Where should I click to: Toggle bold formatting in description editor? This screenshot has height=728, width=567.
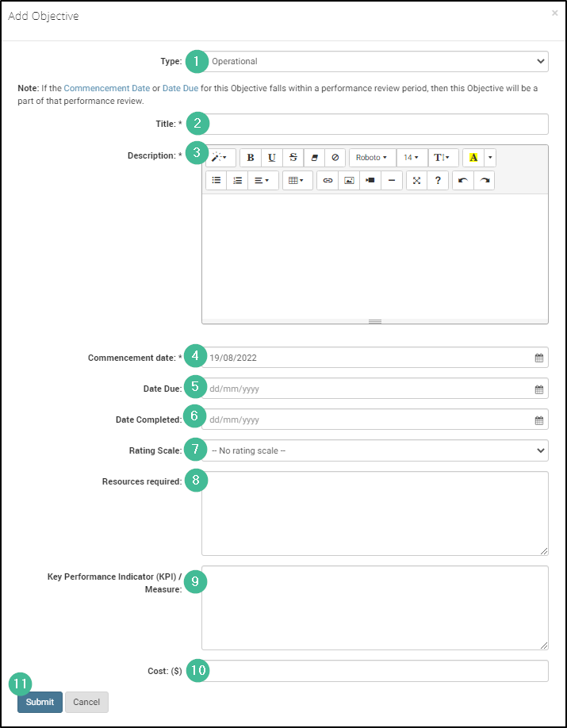(251, 158)
